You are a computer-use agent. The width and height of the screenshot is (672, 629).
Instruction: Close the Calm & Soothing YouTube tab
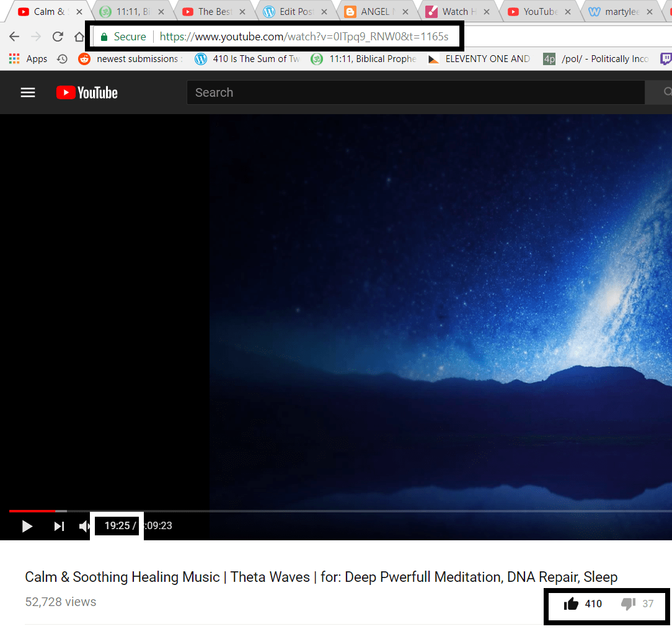pyautogui.click(x=79, y=12)
